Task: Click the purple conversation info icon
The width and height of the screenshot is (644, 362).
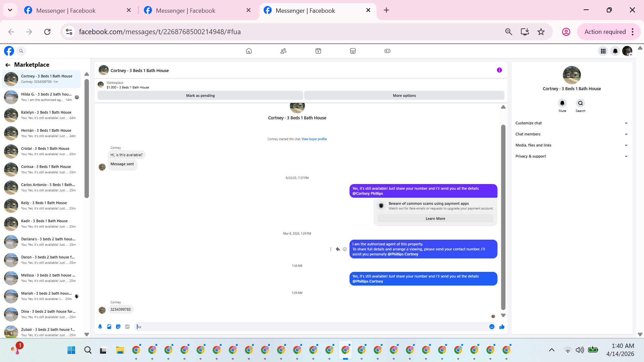Action: (x=499, y=70)
